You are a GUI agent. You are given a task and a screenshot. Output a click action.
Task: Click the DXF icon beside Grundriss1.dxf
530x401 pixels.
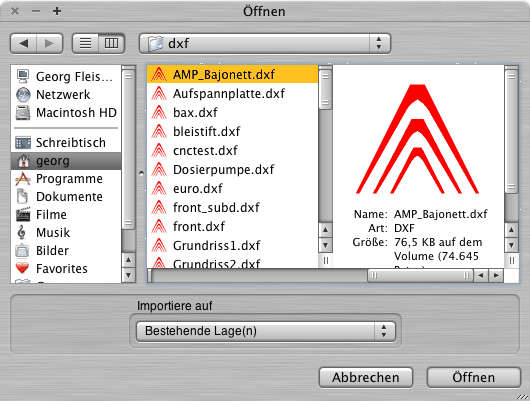(x=159, y=245)
